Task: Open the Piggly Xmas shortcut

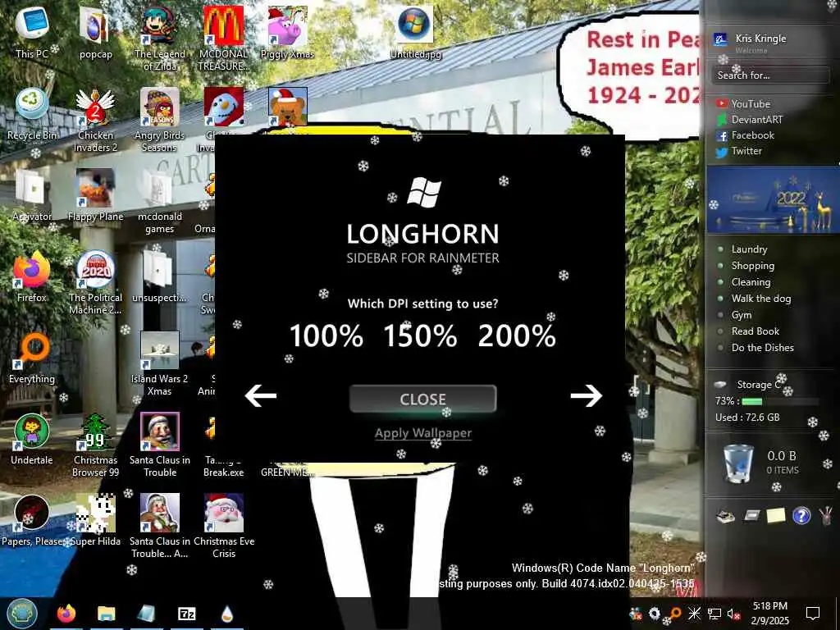Action: [288, 32]
